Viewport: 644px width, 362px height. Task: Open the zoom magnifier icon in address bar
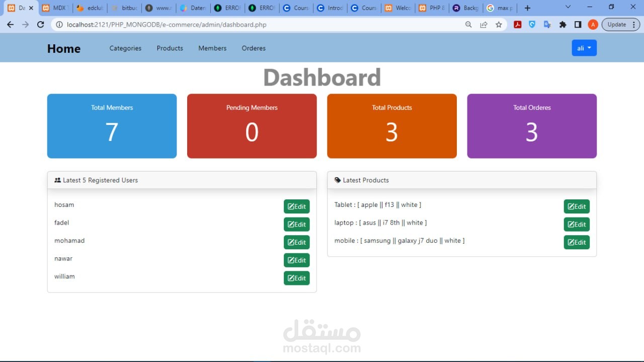(468, 24)
